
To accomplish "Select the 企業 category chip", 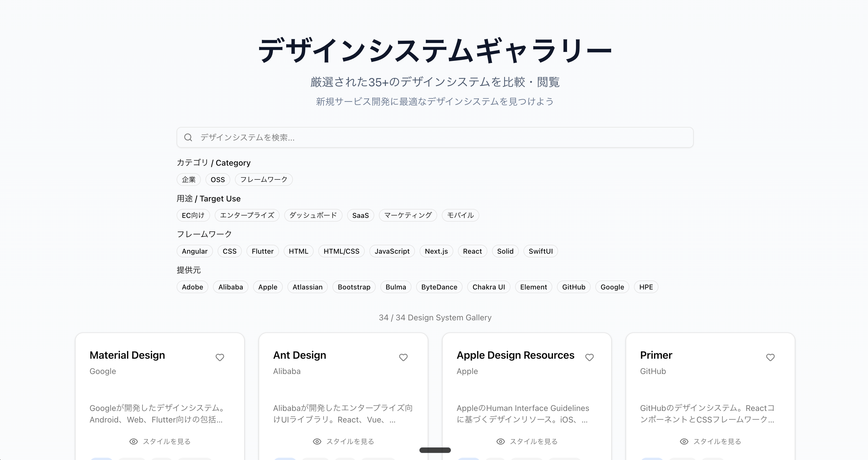I will click(x=189, y=179).
